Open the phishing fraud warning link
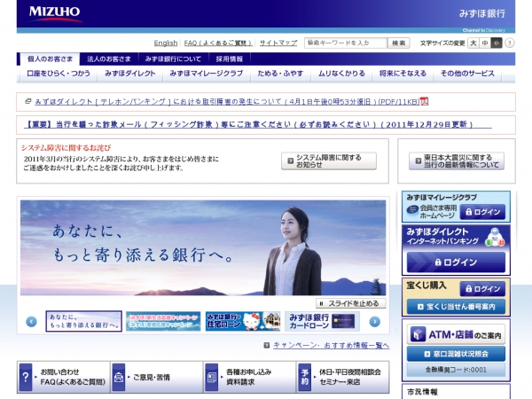The width and height of the screenshot is (532, 399). [258, 124]
